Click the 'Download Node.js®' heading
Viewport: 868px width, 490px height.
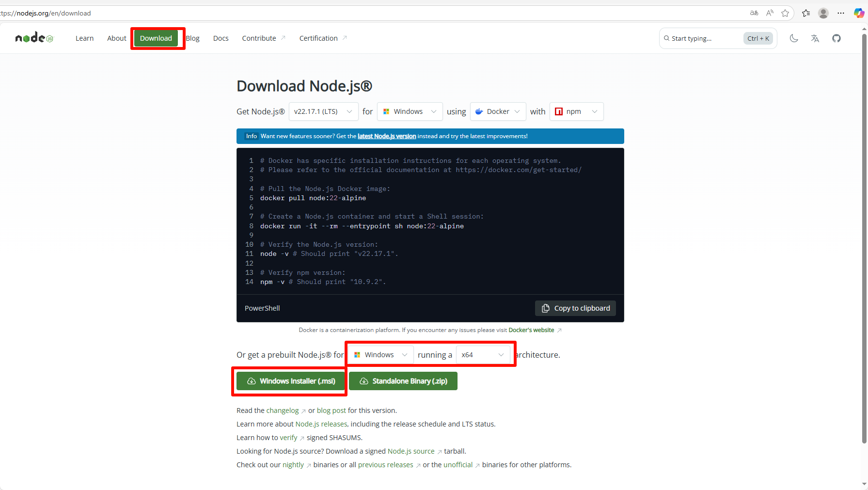(x=304, y=86)
